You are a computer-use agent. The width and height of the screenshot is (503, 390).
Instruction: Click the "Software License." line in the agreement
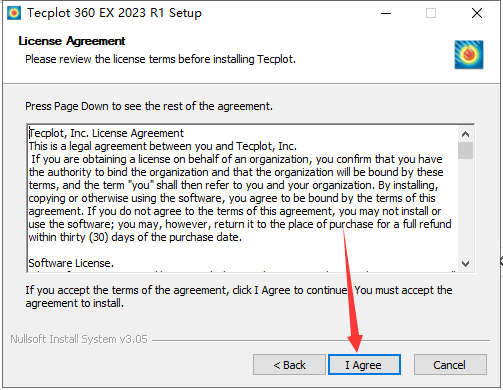pyautogui.click(x=71, y=263)
